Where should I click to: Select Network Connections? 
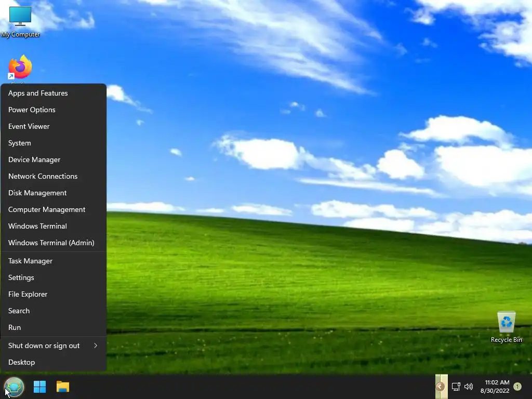click(x=54, y=176)
